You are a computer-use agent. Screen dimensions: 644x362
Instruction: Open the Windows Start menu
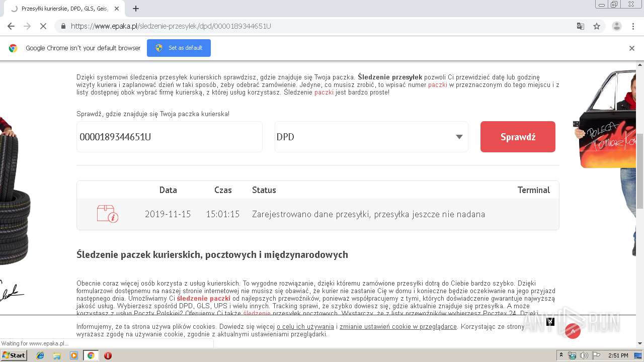click(14, 355)
